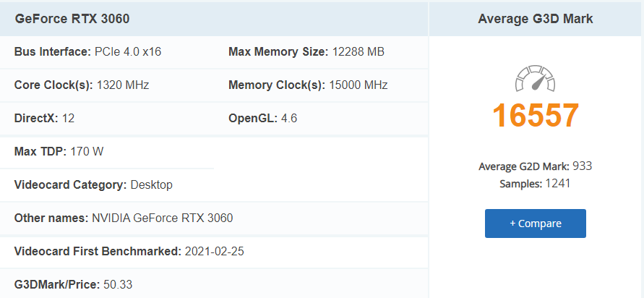Click the 16557 G3D Mark score
This screenshot has width=644, height=298.
click(x=535, y=116)
